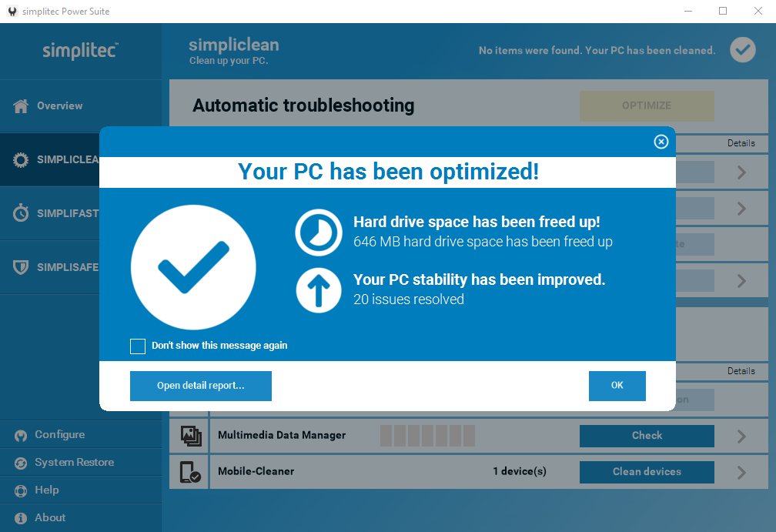Click the About info icon
Image resolution: width=776 pixels, height=532 pixels.
21,518
